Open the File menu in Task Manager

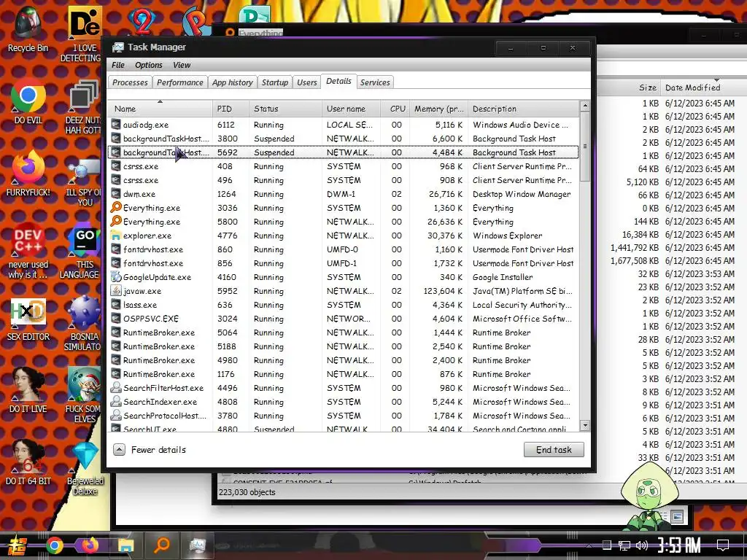point(117,65)
